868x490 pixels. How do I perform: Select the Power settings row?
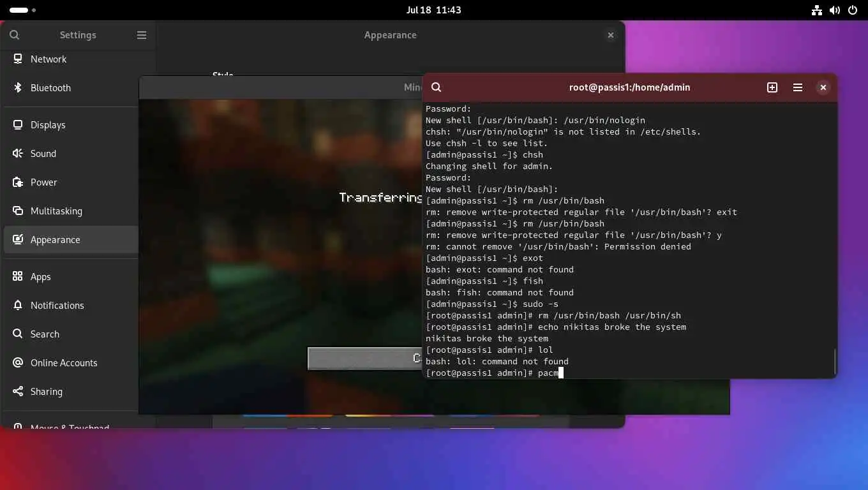pos(71,182)
